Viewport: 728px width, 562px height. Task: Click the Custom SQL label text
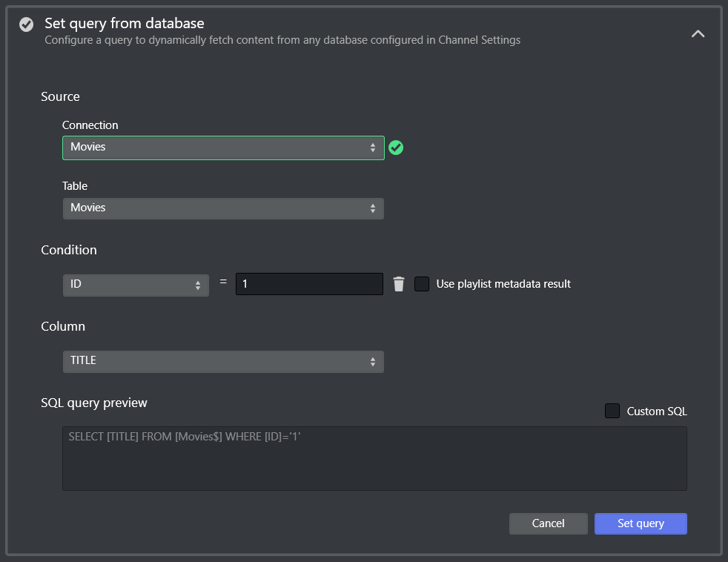[657, 411]
